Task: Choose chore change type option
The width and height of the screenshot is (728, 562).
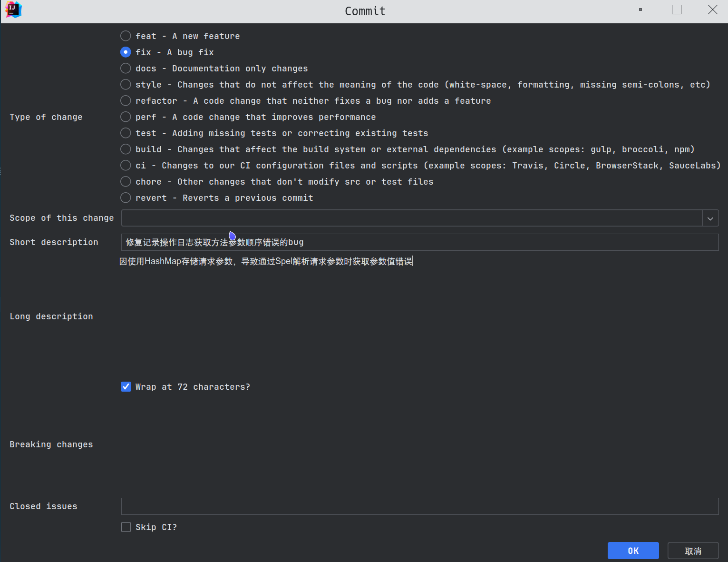Action: click(x=126, y=182)
